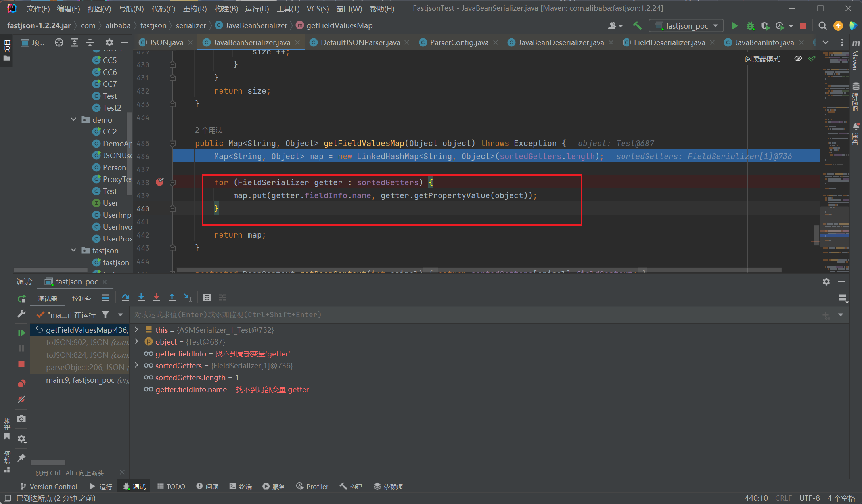Click Rerun fastjson_poc icon
862x504 pixels.
(x=21, y=299)
